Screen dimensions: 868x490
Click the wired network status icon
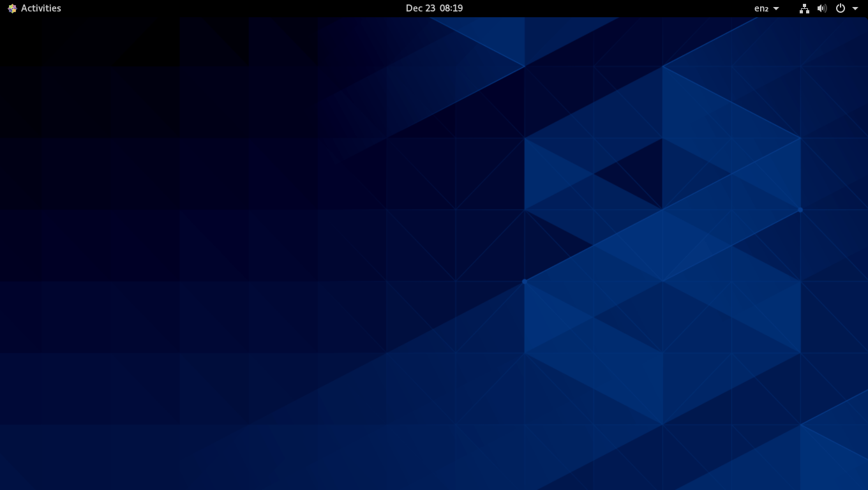pos(804,8)
